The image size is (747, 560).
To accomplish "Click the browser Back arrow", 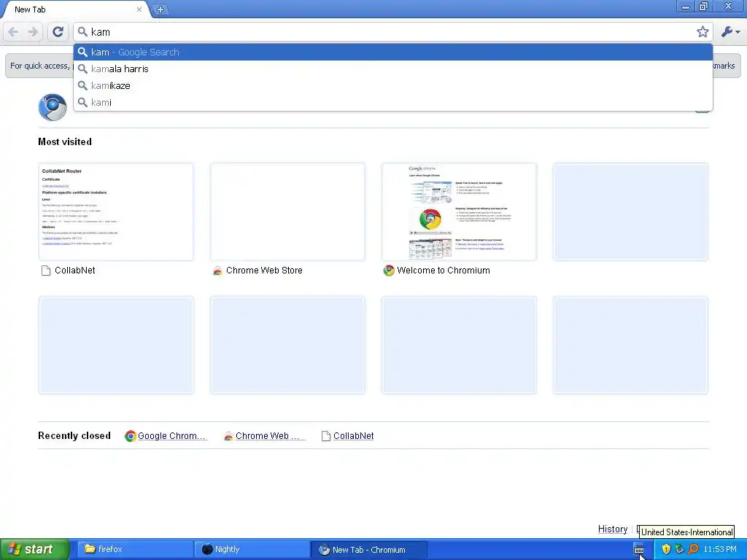I will 13,32.
